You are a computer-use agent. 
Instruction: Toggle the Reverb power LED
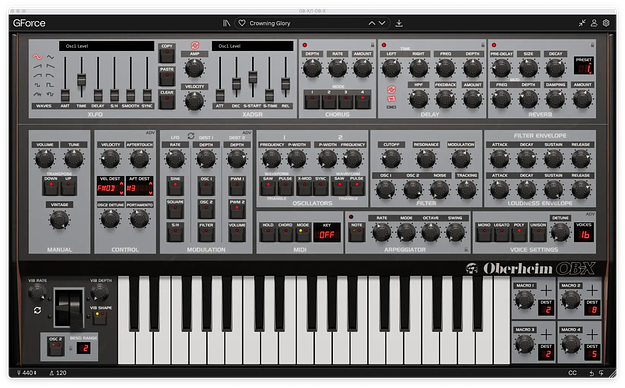click(x=494, y=45)
